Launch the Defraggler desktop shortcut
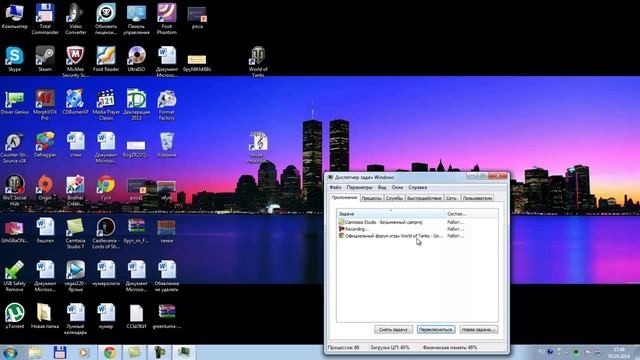Image resolution: width=640 pixels, height=360 pixels. click(x=45, y=145)
